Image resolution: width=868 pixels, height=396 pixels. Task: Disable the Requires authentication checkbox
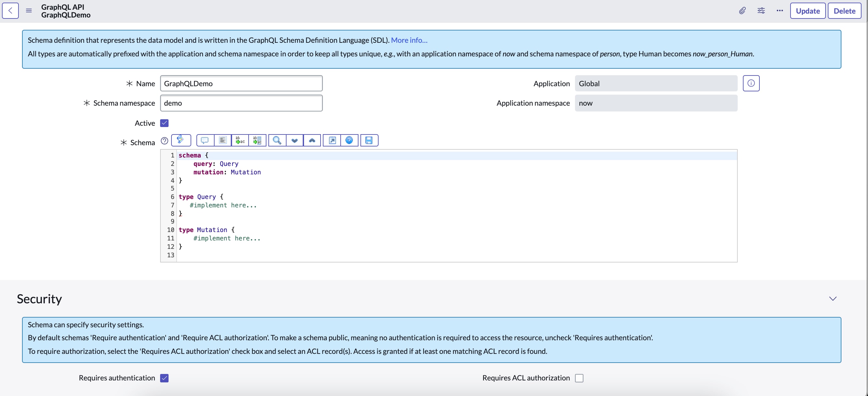tap(164, 378)
